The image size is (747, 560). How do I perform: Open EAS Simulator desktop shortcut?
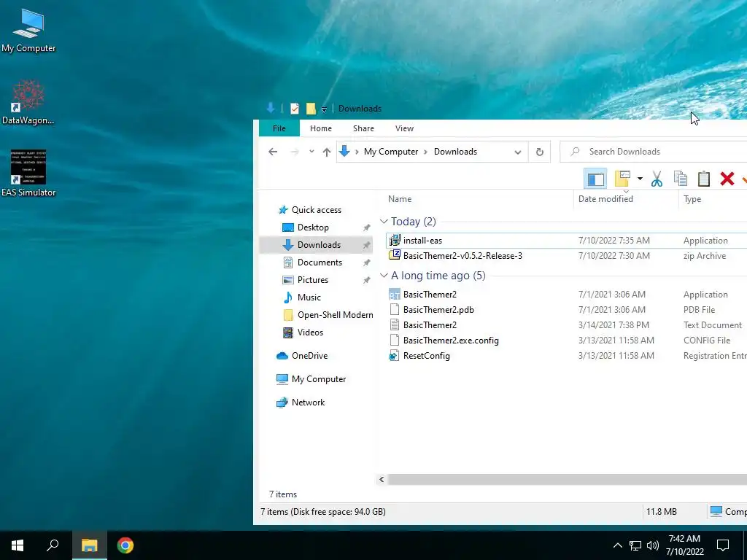(x=28, y=174)
